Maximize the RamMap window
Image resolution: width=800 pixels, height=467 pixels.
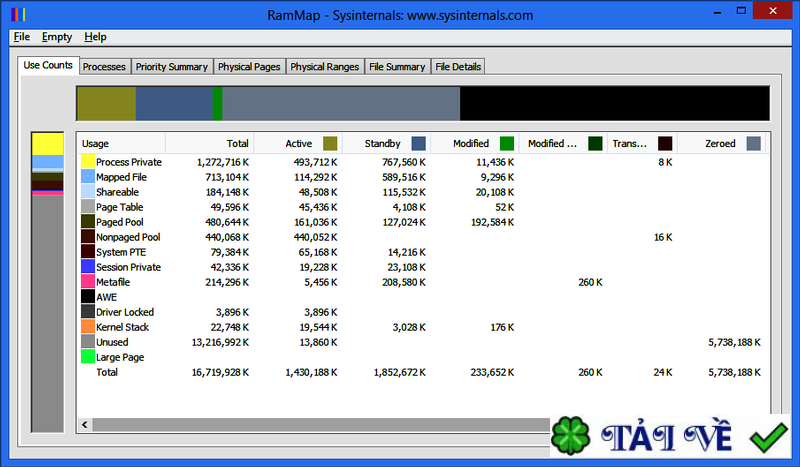pyautogui.click(x=741, y=11)
